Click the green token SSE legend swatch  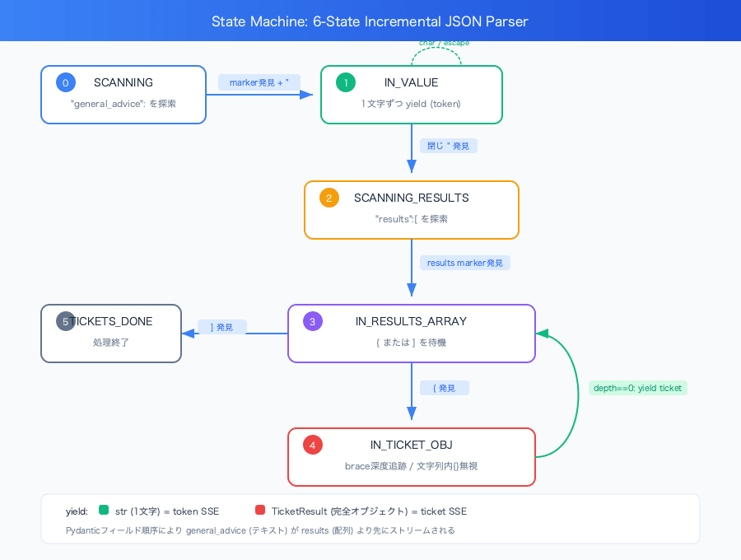click(104, 510)
